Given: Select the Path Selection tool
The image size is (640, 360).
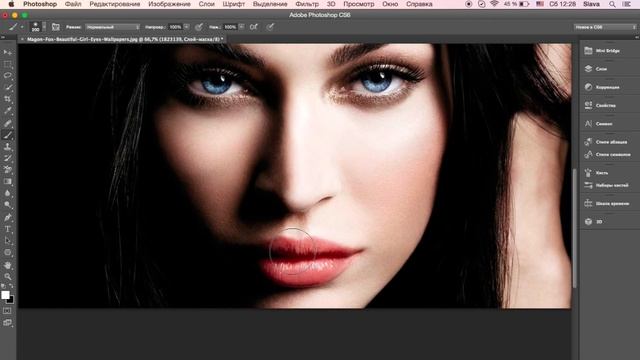Looking at the screenshot, I should coord(7,241).
